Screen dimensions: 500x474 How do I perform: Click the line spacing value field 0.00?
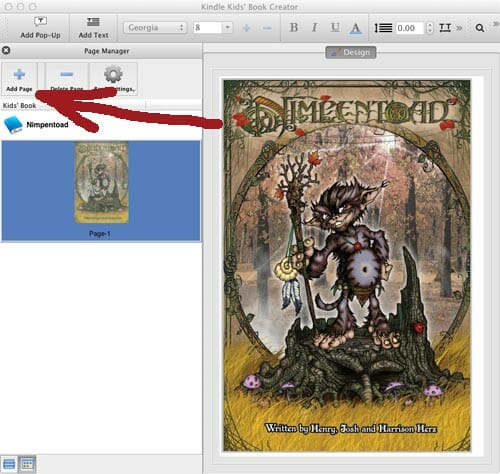(x=410, y=28)
